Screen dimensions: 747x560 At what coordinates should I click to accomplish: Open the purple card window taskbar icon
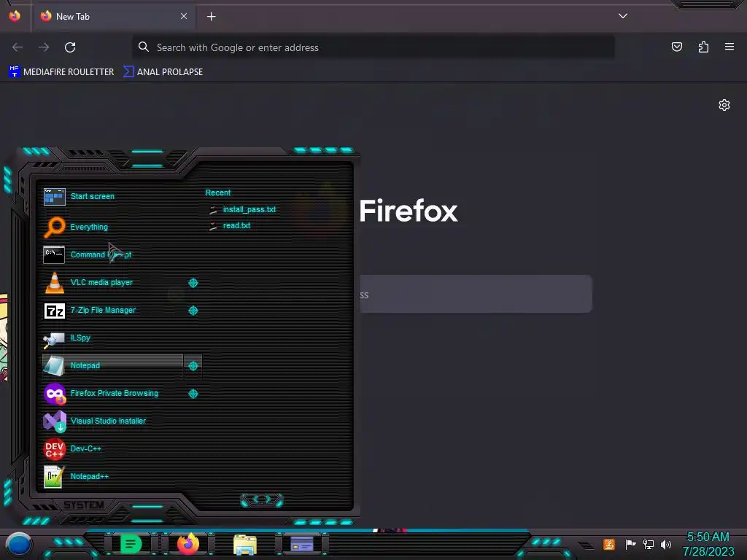point(301,544)
